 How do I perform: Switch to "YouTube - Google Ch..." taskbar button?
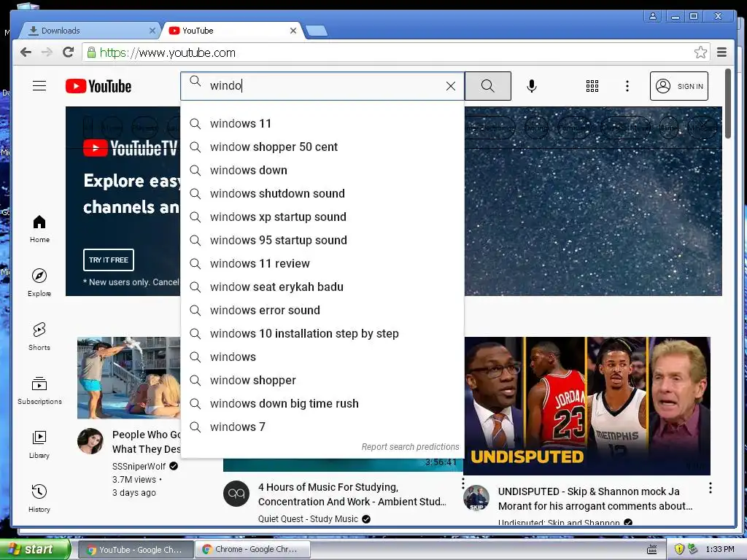point(136,550)
